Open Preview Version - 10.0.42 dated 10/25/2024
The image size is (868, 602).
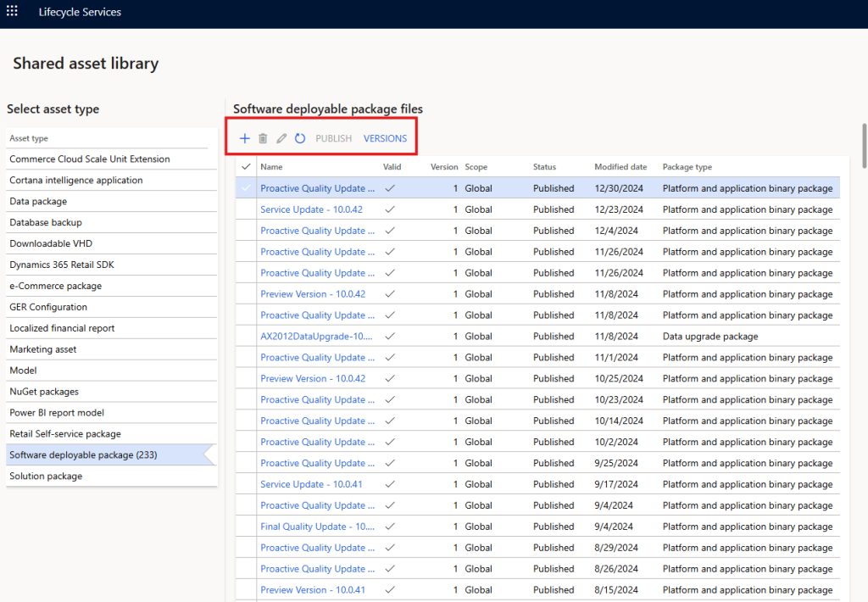pyautogui.click(x=313, y=378)
